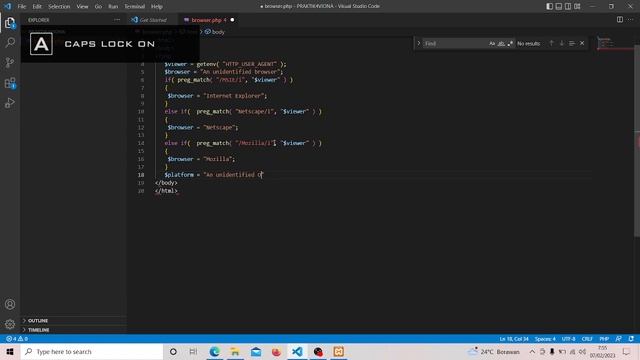Expand the Timeline section
This screenshot has width=640, height=360.
[73, 330]
